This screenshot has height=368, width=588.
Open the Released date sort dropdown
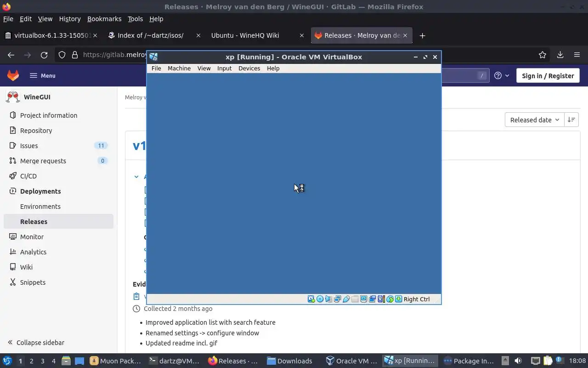(x=534, y=120)
